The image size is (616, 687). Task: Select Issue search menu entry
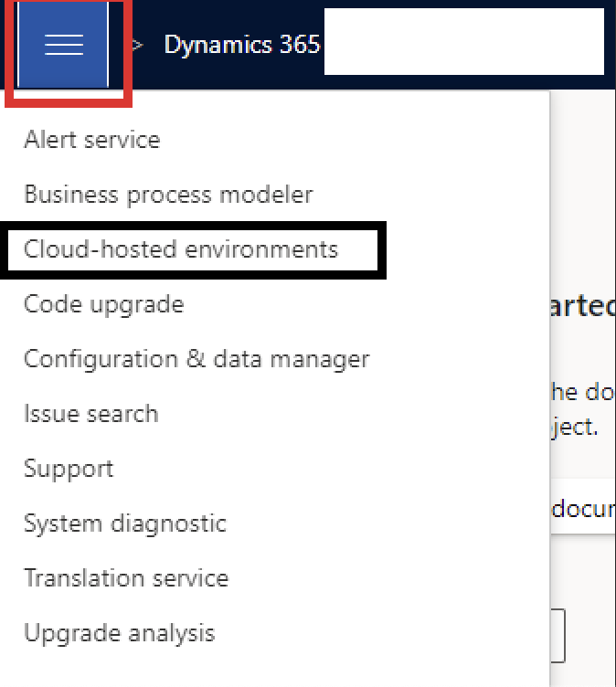[x=91, y=414]
